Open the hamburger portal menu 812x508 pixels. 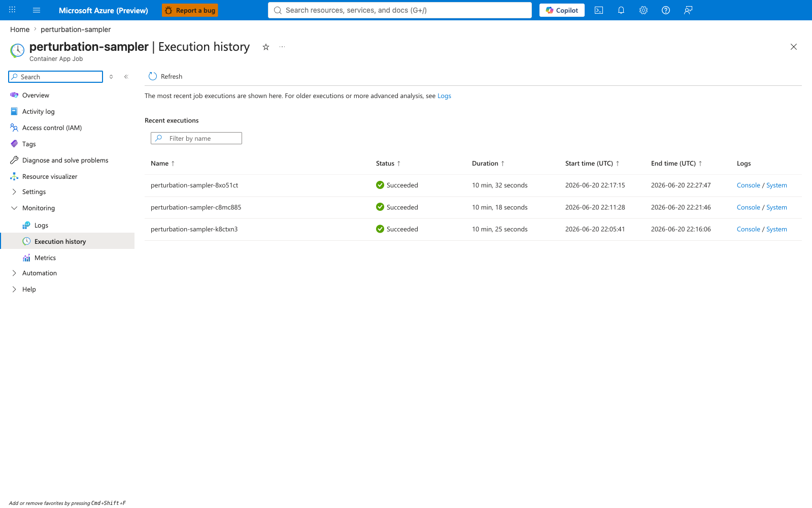37,10
